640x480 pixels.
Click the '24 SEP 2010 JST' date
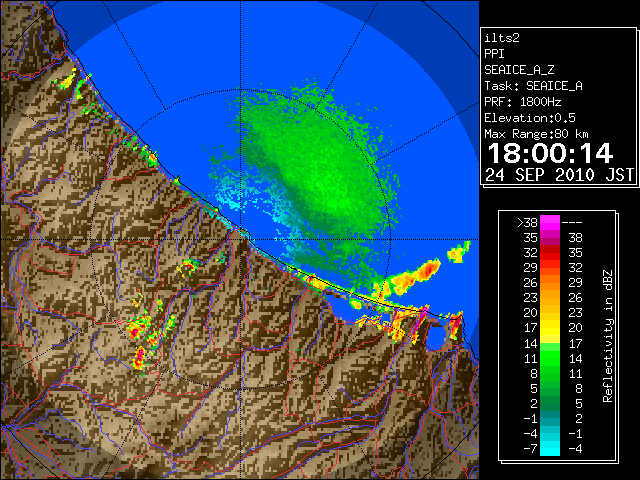tap(560, 175)
